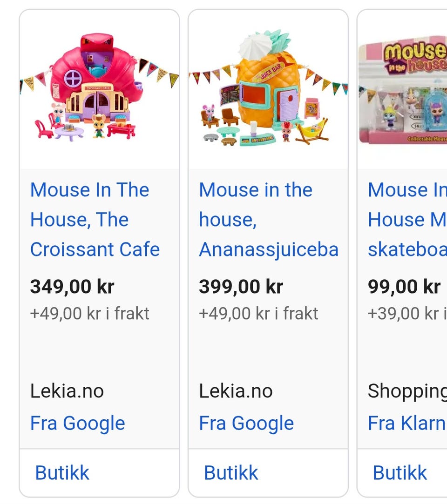The height and width of the screenshot is (504, 447).
Task: Open the Croissant Cafe toy product image
Action: 99,88
